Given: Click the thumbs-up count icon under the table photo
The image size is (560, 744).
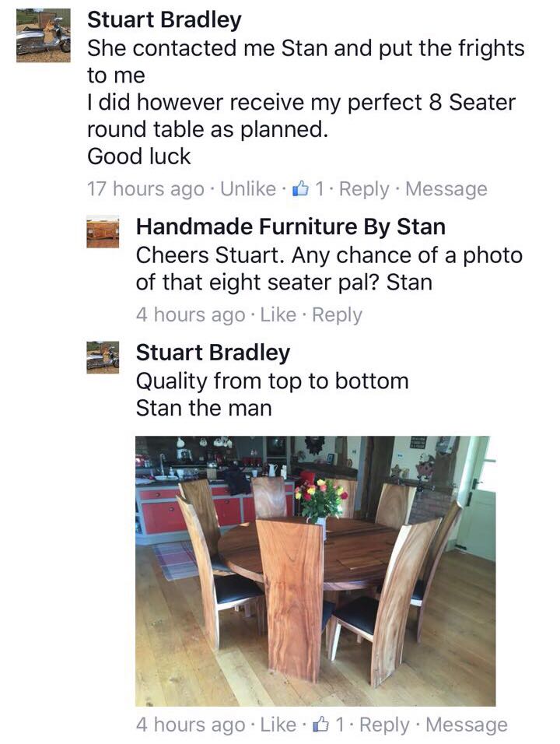Looking at the screenshot, I should [320, 725].
